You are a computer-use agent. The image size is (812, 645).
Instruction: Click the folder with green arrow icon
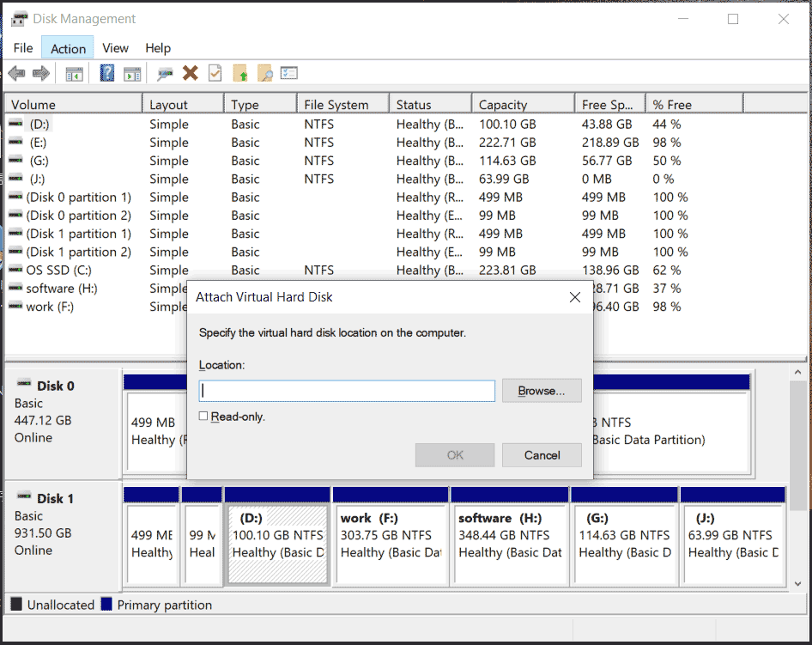240,73
